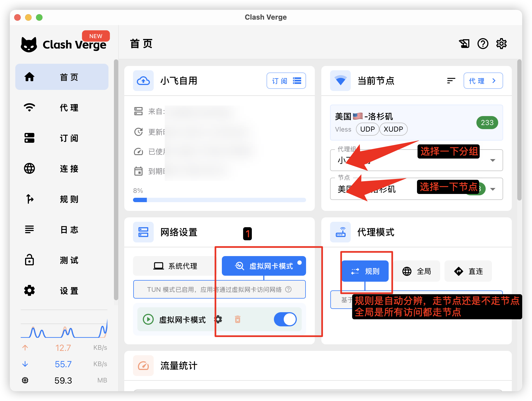Click the sort icon in 当前节点 card
Image resolution: width=532 pixels, height=401 pixels.
click(451, 81)
